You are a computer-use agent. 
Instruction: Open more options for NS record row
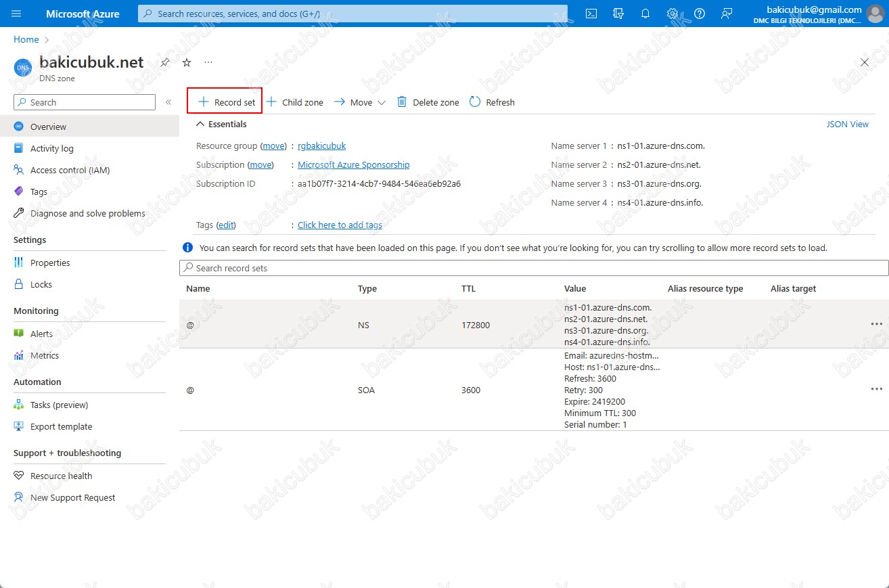click(877, 324)
